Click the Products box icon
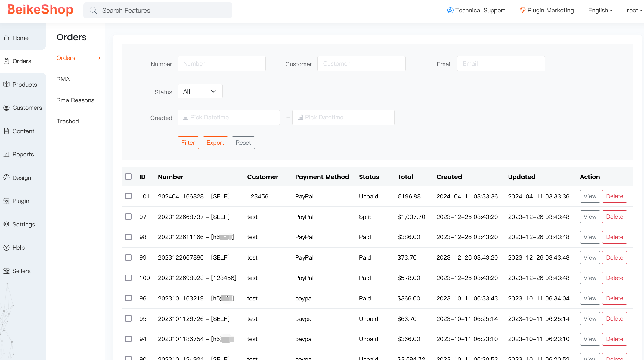Viewport: 644px width, 360px height. click(x=6, y=85)
